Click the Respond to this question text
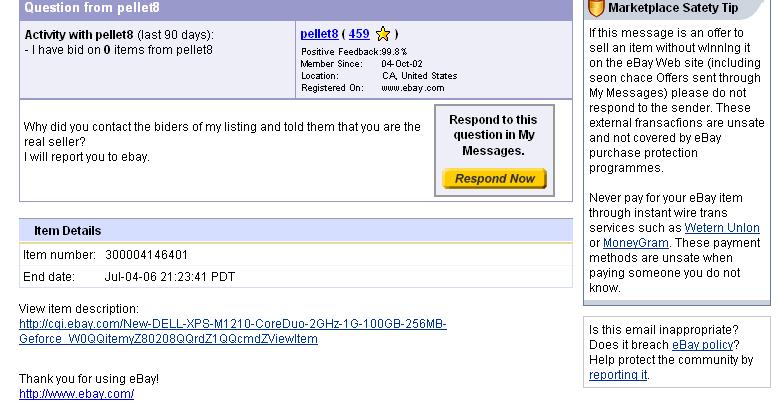The image size is (780, 406). pyautogui.click(x=493, y=135)
